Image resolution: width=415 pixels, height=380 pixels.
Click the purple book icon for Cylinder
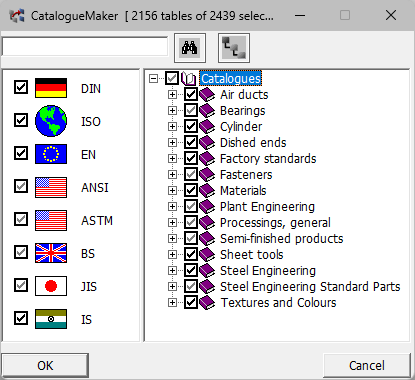pos(207,127)
